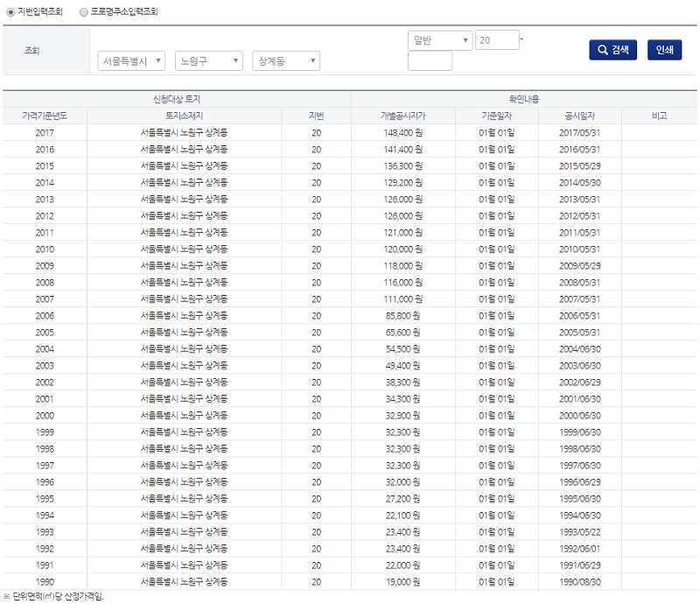Click the 49,400 원 price cell

coord(403,366)
